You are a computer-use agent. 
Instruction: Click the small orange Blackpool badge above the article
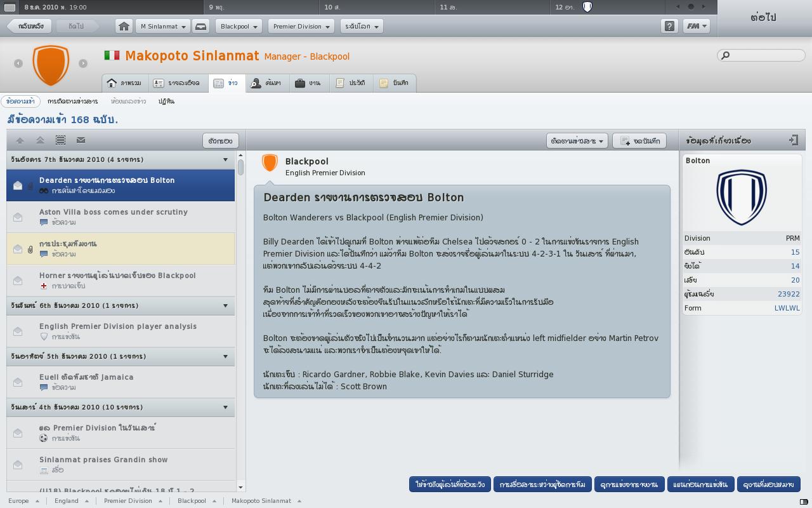(270, 163)
